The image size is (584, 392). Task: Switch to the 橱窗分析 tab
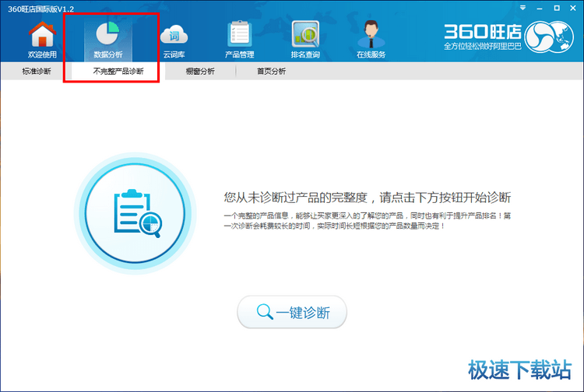click(x=200, y=71)
